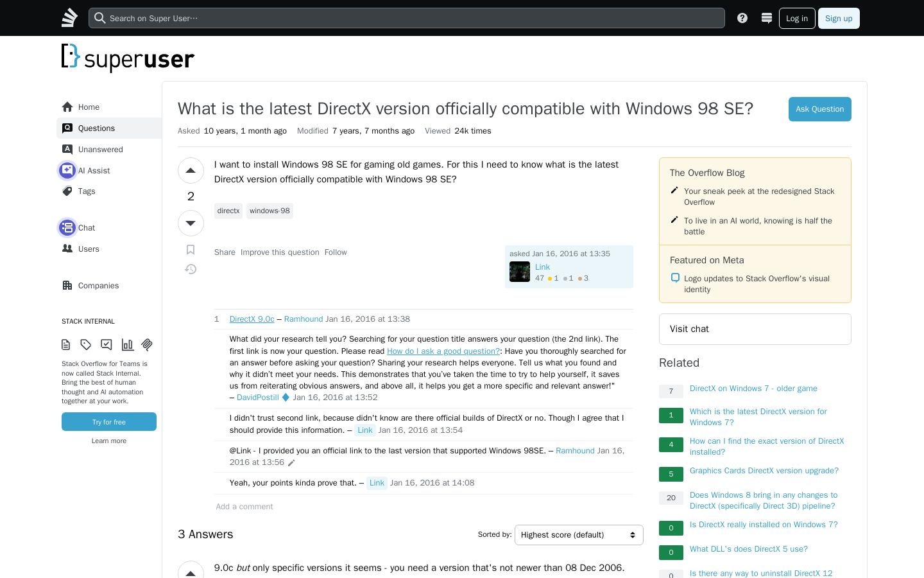The image size is (924, 578).
Task: Click the Home house icon
Action: (x=67, y=107)
